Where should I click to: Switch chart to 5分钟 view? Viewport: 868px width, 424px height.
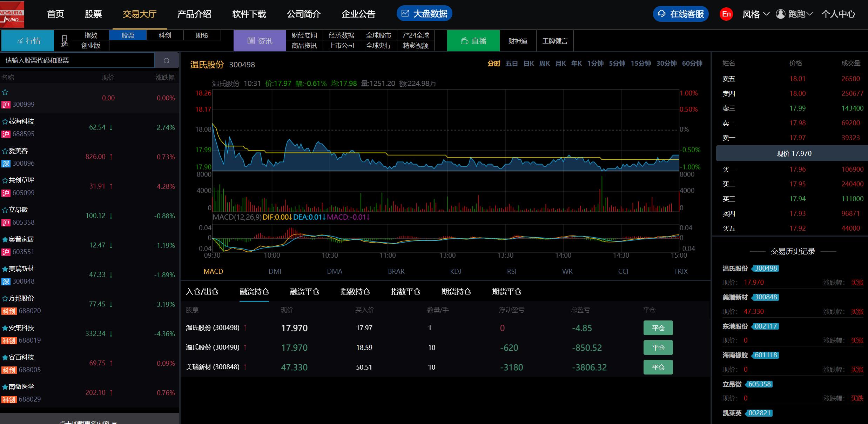tap(617, 64)
